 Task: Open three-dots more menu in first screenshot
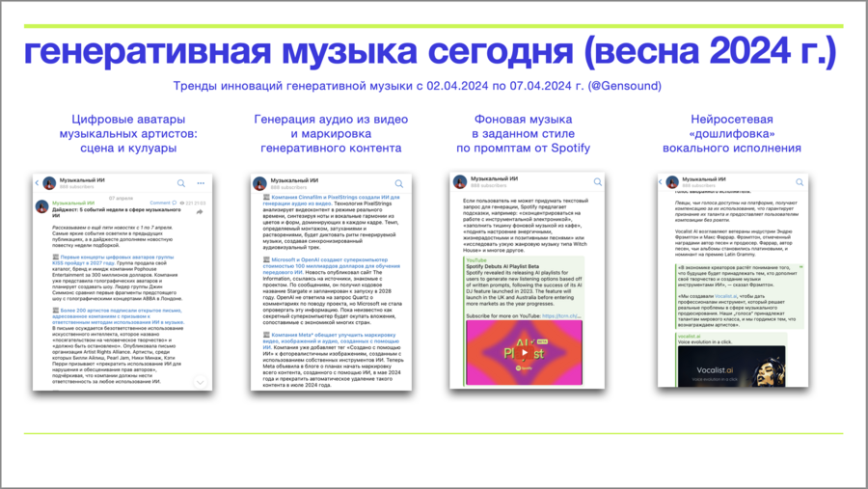(x=201, y=182)
